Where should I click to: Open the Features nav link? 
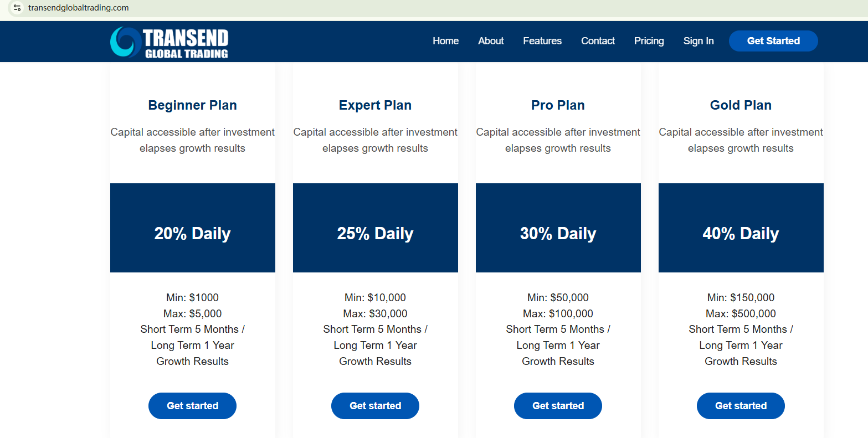click(x=542, y=41)
